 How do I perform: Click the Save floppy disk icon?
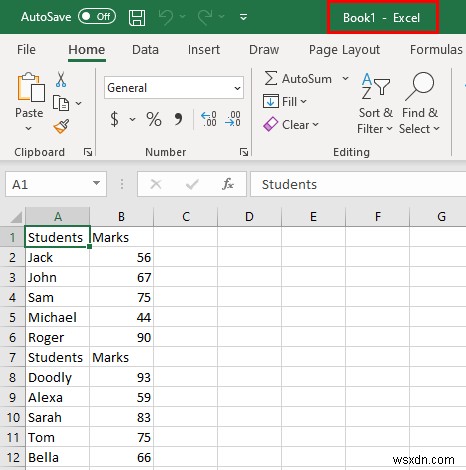[137, 17]
